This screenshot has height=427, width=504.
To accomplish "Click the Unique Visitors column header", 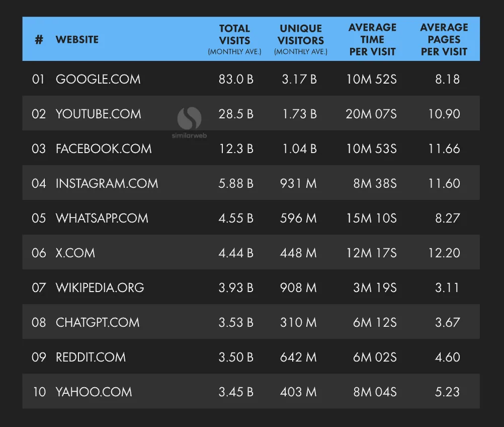I will point(301,39).
